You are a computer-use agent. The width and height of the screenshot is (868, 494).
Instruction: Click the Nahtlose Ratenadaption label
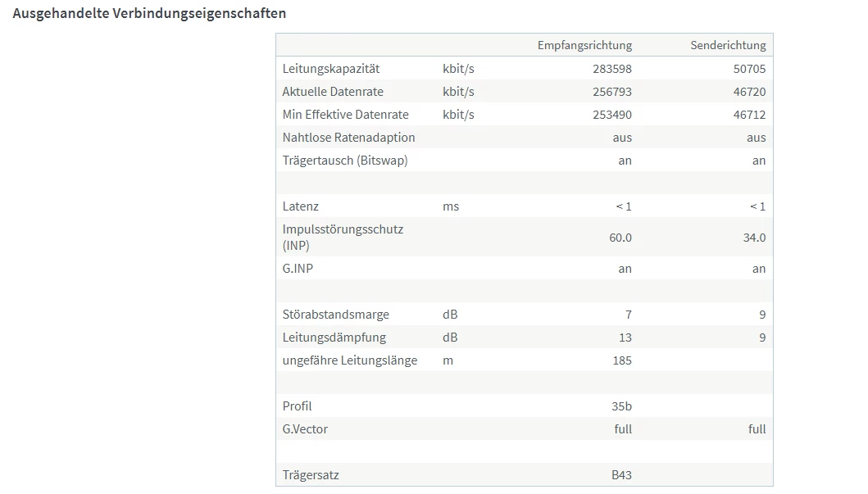(348, 138)
